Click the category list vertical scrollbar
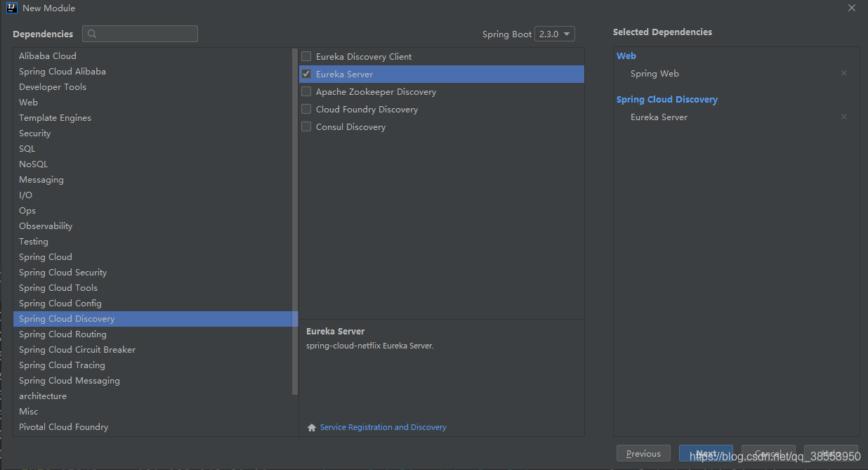868x470 pixels. (295, 221)
